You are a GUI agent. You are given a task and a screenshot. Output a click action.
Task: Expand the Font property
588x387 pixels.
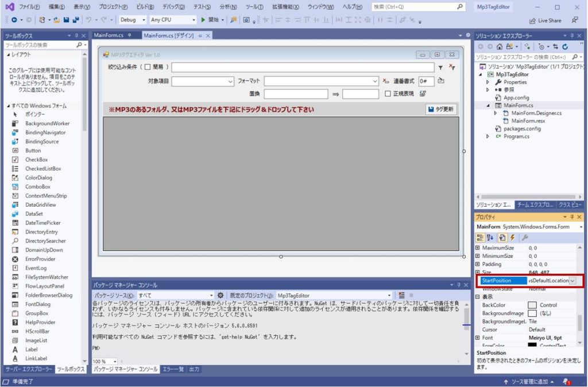click(477, 338)
